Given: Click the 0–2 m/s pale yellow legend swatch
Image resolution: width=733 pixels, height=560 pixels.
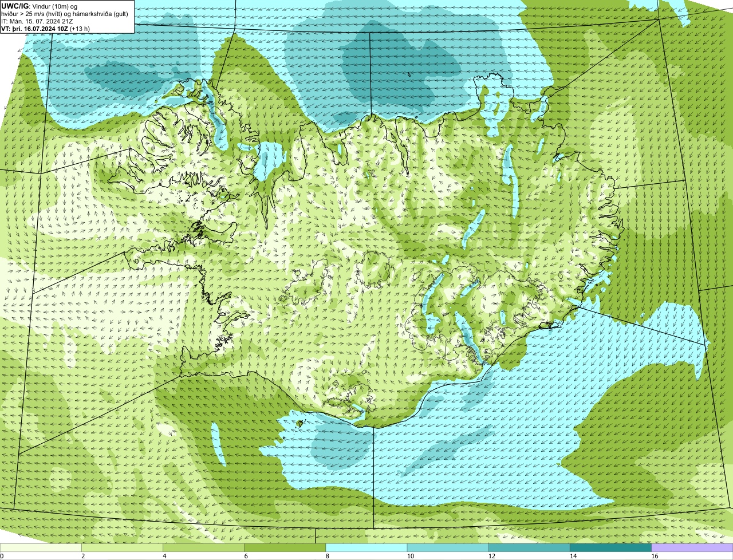Looking at the screenshot, I should 41,547.
